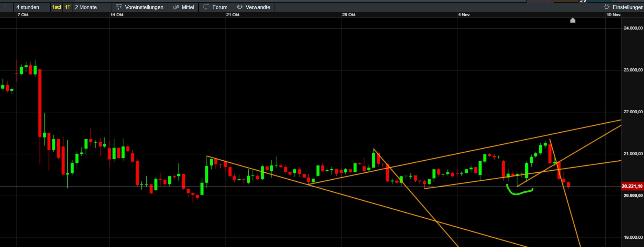Screen dimensions: 644x247
Task: Select the 22.000,00 price axis label
Action: 633,112
